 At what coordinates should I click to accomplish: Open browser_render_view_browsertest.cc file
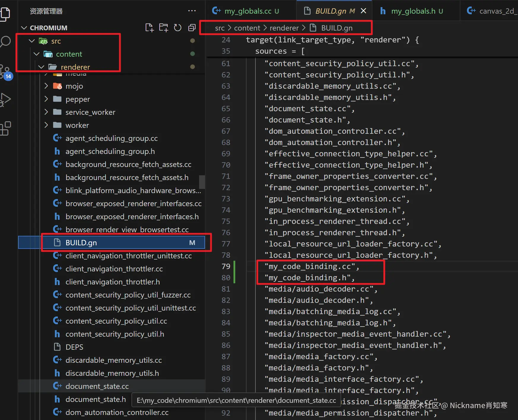[112, 230]
